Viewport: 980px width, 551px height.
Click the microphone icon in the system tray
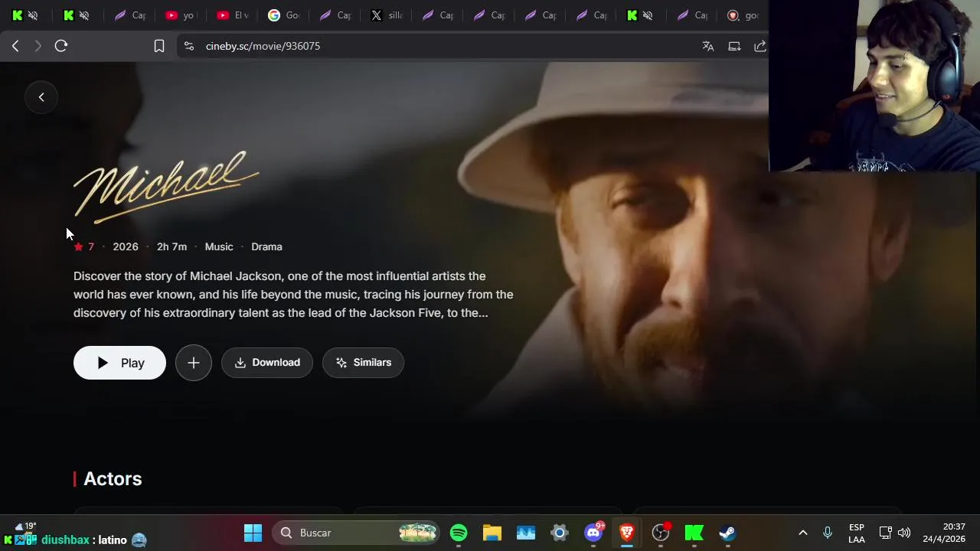pyautogui.click(x=828, y=533)
